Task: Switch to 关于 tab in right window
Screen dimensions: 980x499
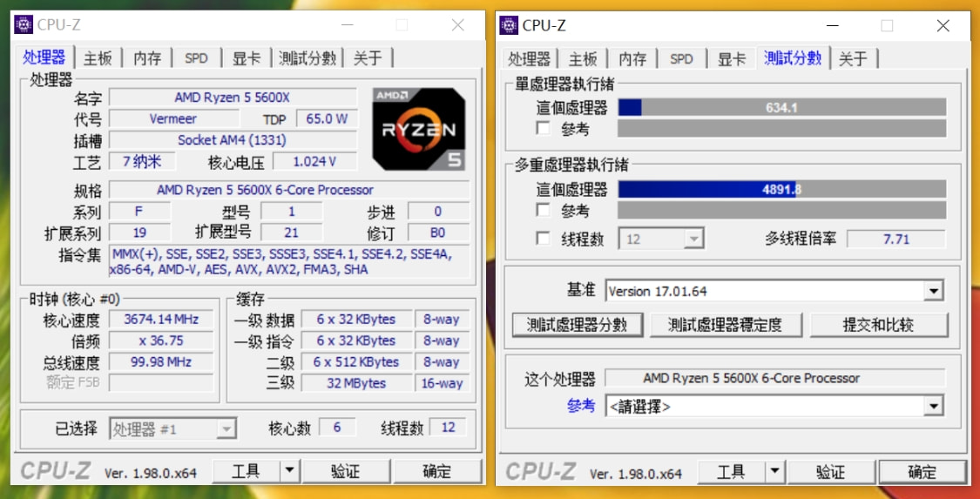Action: tap(853, 58)
